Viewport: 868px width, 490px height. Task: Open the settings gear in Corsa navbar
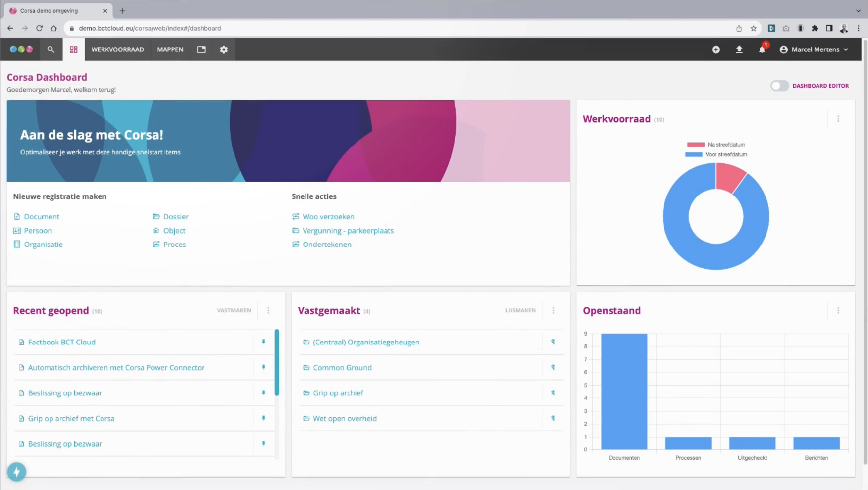[x=224, y=49]
